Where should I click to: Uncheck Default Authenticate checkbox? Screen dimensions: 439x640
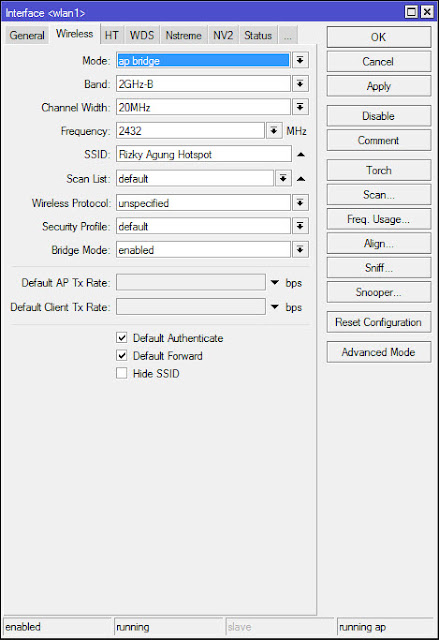pos(122,338)
